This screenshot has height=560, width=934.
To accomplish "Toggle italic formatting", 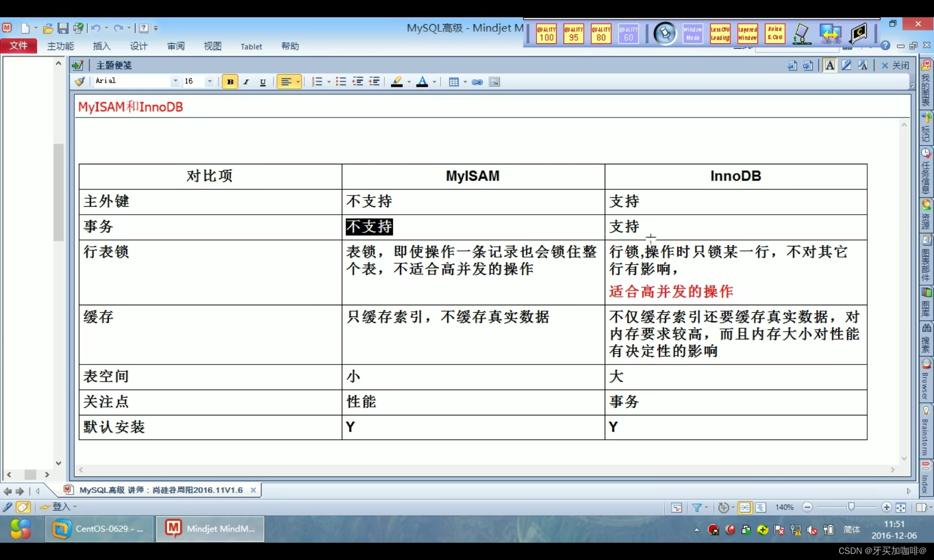I will point(246,82).
